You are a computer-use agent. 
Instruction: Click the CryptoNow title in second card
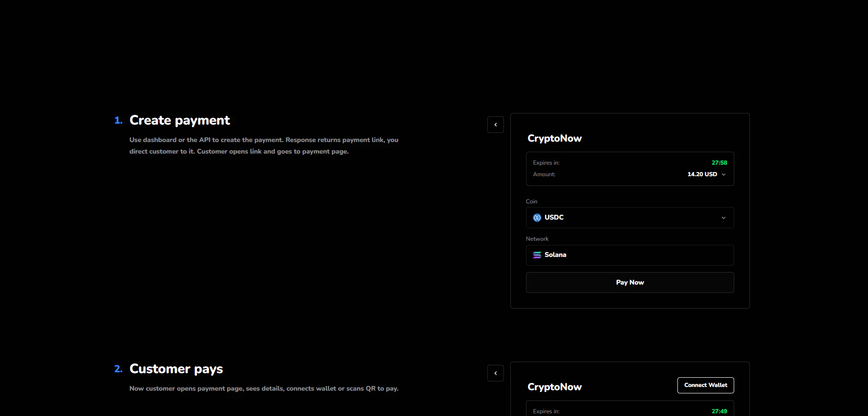[554, 387]
